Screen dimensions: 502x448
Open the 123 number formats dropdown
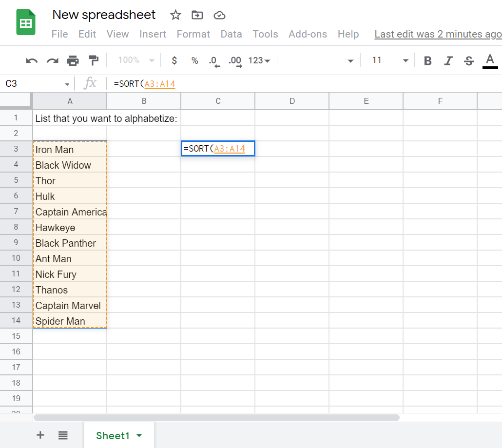pyautogui.click(x=259, y=60)
